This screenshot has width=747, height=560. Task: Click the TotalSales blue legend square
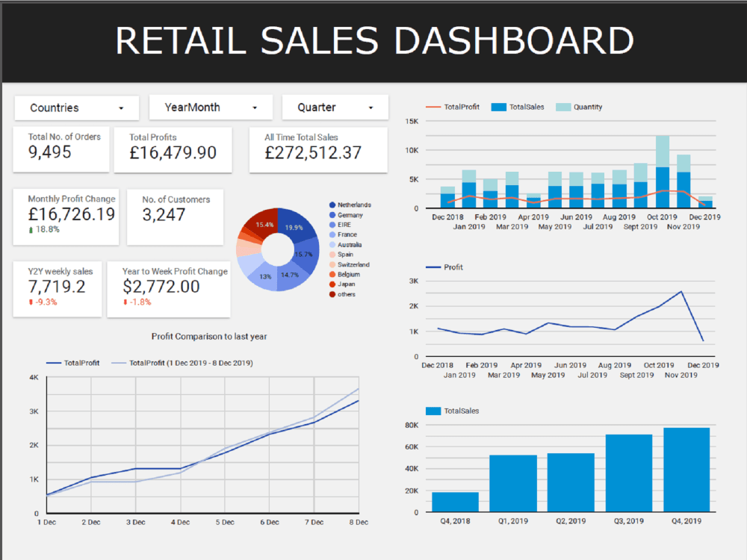498,106
